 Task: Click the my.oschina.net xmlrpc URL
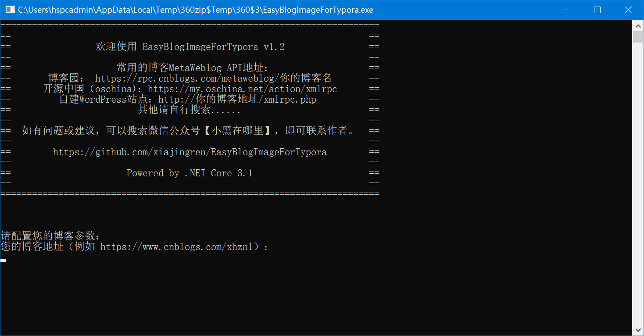click(x=242, y=89)
